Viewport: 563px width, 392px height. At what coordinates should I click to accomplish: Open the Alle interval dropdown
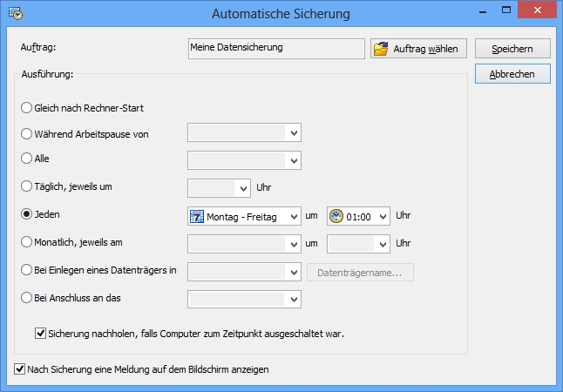[x=244, y=160]
